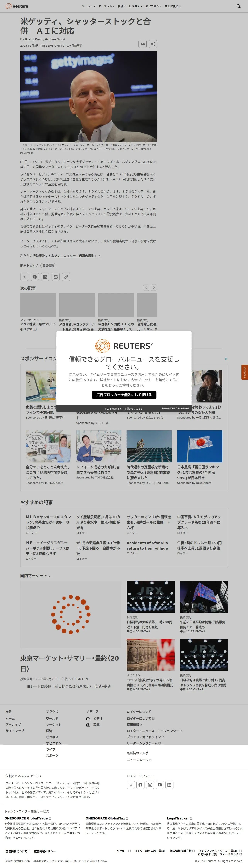Show previous articles carousel arrow
The image size is (248, 868).
[x=146, y=288]
